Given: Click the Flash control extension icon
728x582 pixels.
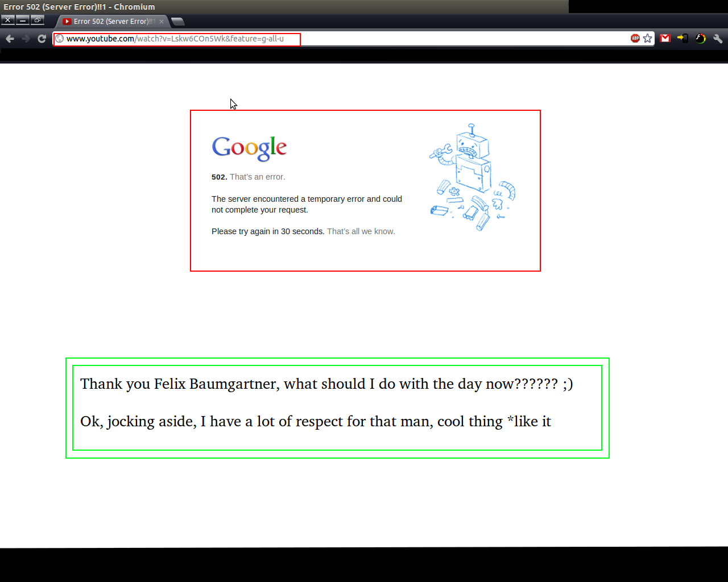Looking at the screenshot, I should [x=700, y=38].
